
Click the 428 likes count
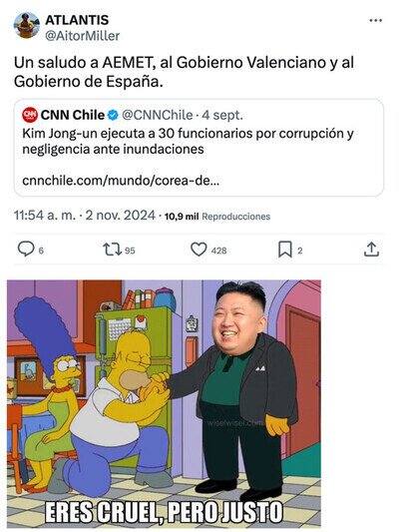(x=218, y=251)
